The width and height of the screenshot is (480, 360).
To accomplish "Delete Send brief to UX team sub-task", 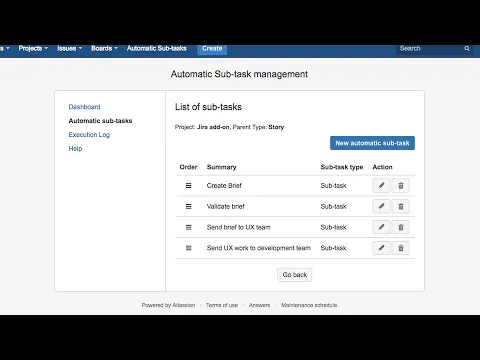I will pos(401,227).
